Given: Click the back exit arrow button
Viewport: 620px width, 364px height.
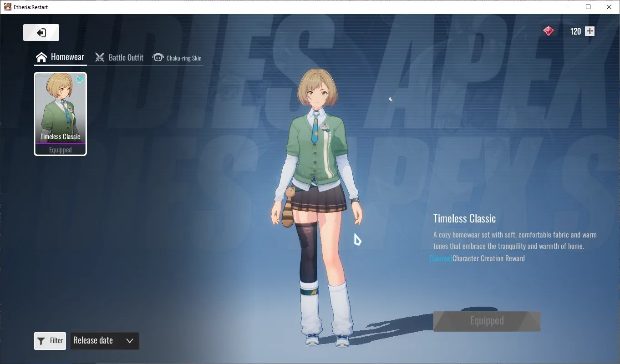Looking at the screenshot, I should point(41,33).
